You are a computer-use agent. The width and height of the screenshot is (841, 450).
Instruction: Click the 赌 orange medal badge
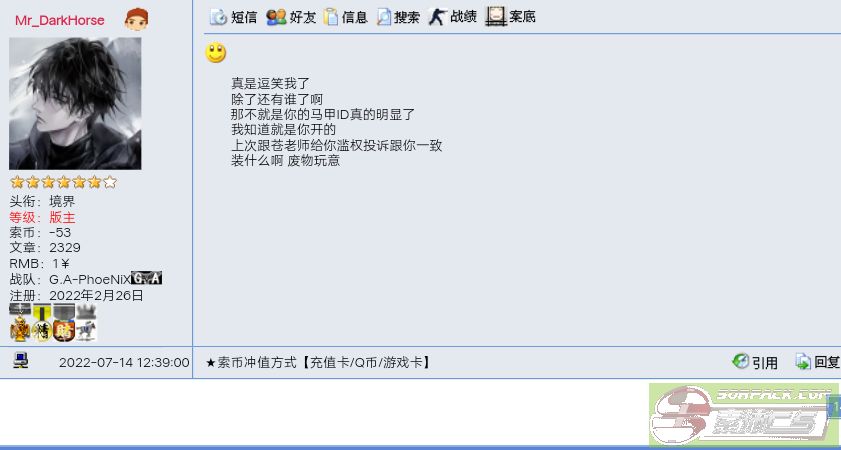point(64,323)
